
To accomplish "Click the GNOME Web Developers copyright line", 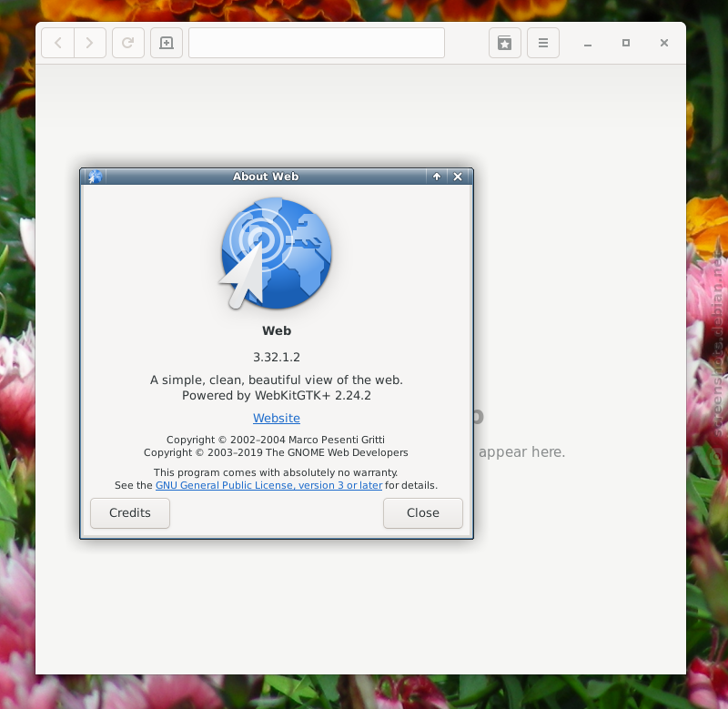I will [276, 452].
